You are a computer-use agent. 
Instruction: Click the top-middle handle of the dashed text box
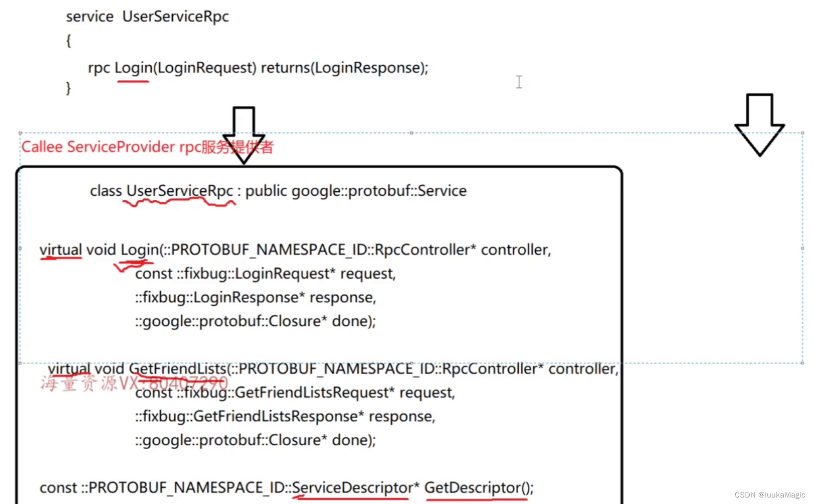point(411,133)
